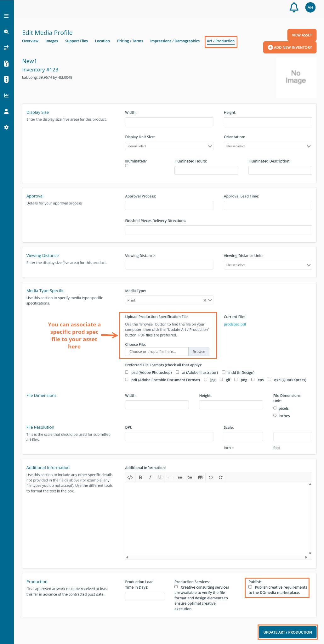Enable the psd (Adobe Photoshop) format checkbox

click(x=127, y=372)
